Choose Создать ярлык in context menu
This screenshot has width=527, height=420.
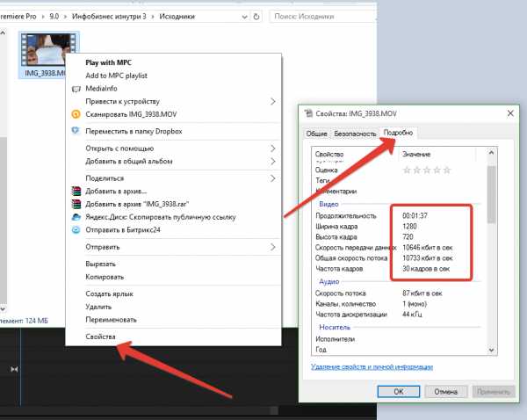(109, 293)
